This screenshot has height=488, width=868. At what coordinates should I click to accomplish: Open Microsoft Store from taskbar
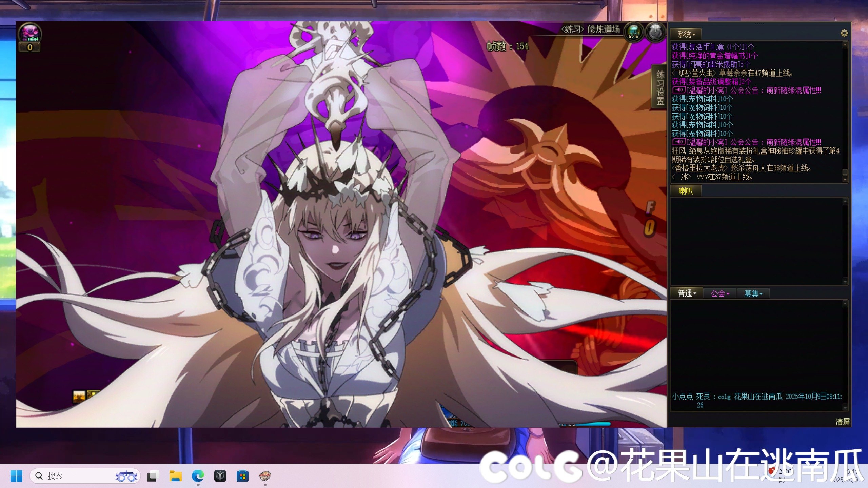pos(242,476)
